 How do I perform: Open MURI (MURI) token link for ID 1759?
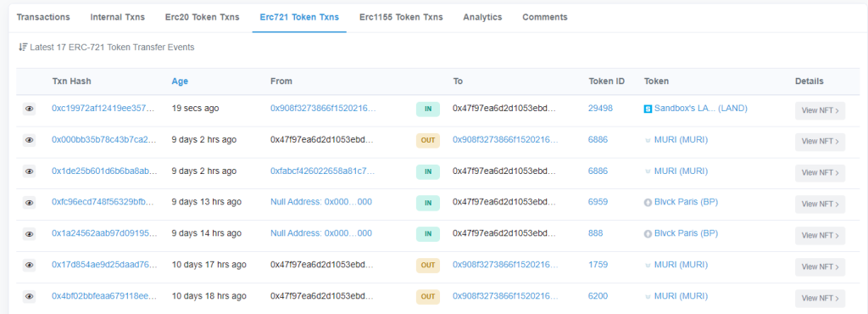coord(681,265)
